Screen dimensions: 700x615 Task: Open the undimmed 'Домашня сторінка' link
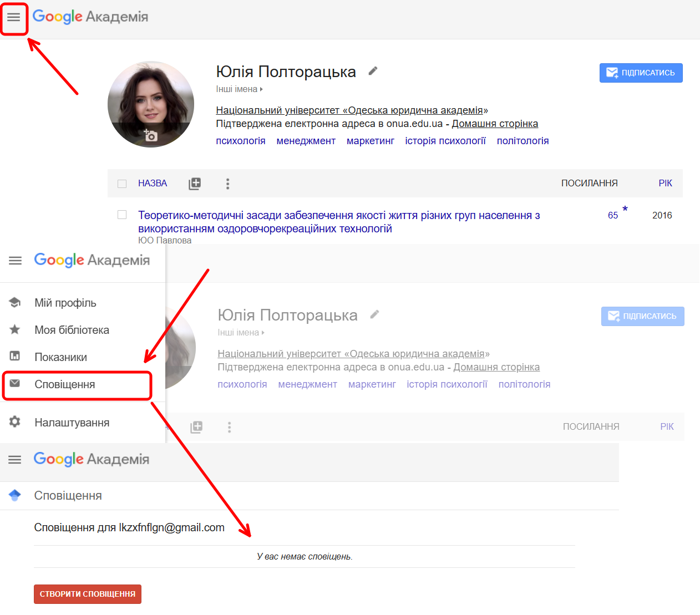pos(495,124)
